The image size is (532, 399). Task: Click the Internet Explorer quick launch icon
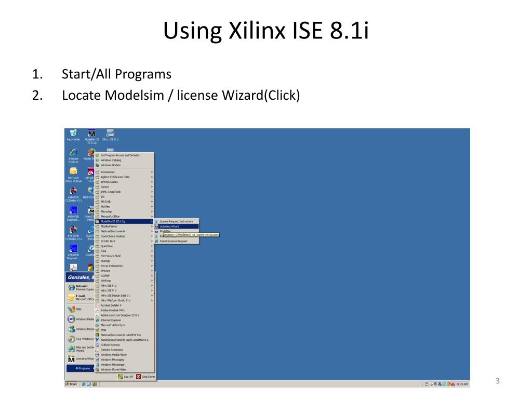[84, 384]
